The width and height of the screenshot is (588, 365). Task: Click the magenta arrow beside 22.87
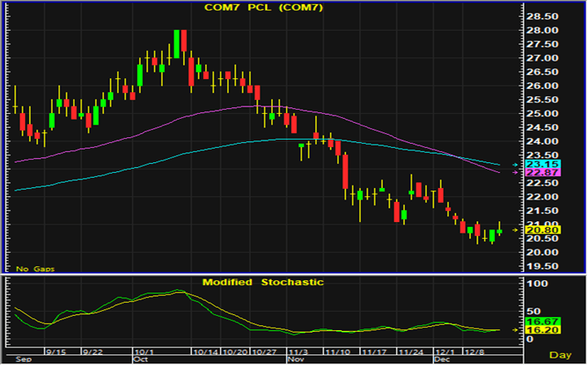[513, 172]
